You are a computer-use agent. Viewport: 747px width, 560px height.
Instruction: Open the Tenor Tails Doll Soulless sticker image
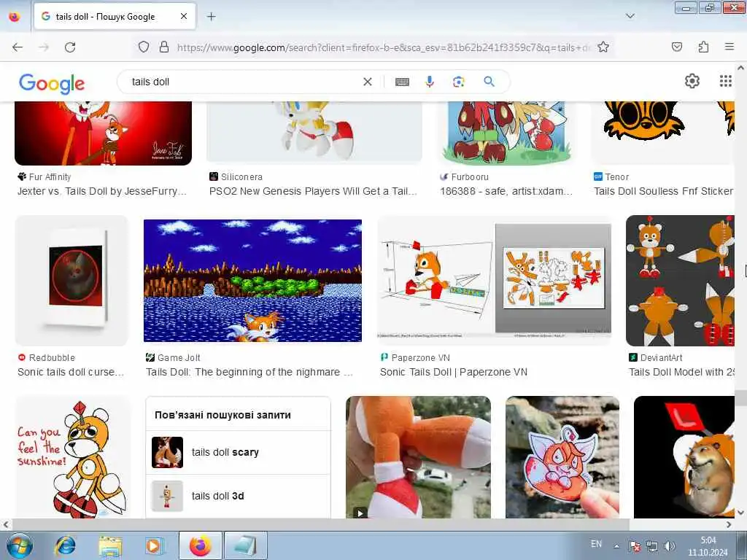coord(662,133)
